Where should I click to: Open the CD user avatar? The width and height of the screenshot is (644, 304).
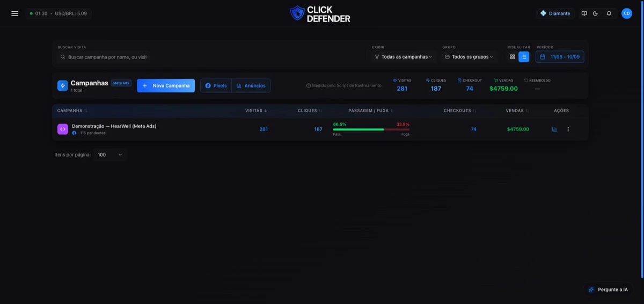[627, 13]
